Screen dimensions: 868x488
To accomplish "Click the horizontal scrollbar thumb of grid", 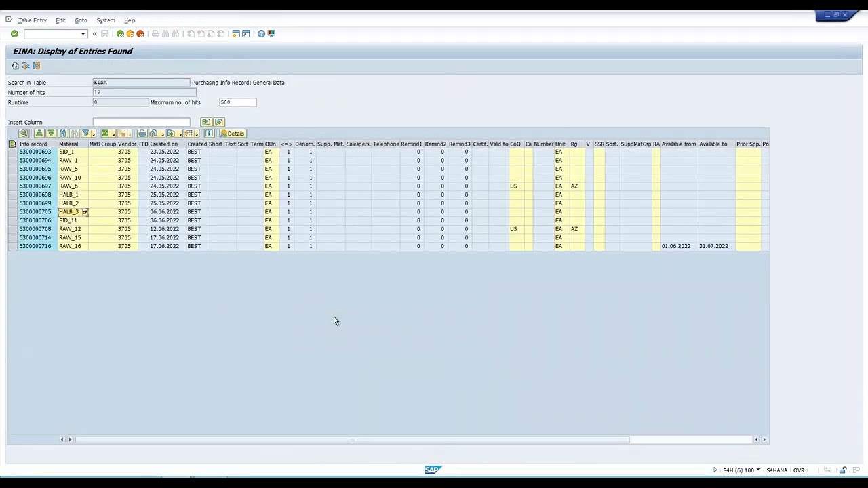I will coord(353,440).
